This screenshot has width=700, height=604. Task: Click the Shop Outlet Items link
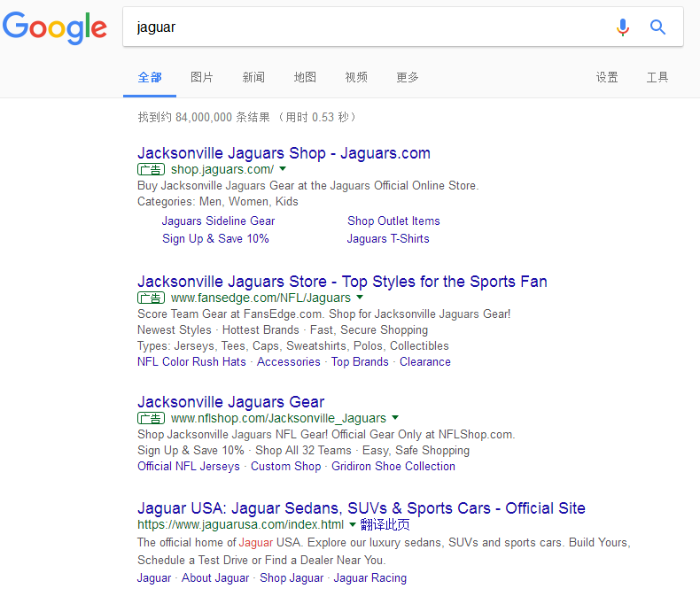393,221
